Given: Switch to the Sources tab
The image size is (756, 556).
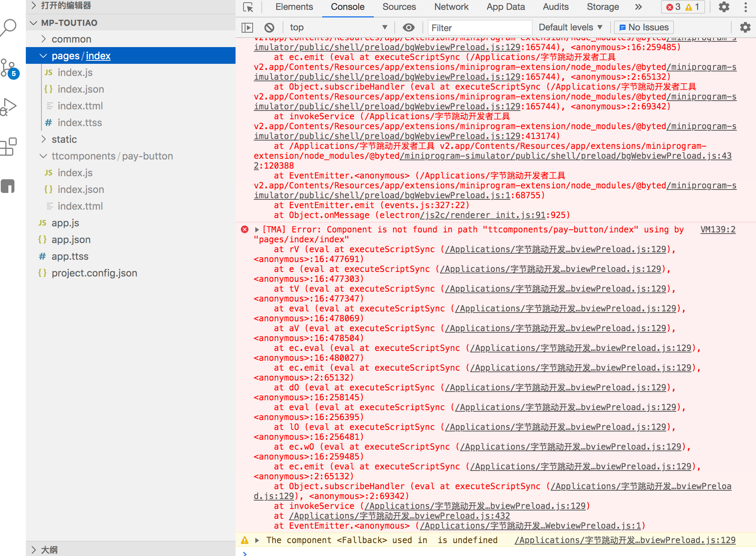Looking at the screenshot, I should point(399,7).
